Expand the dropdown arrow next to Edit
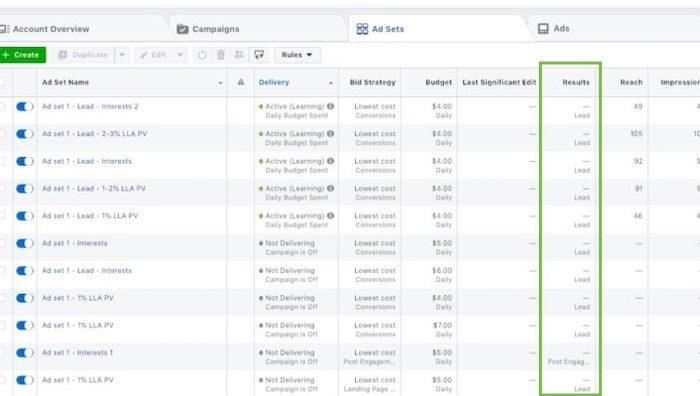The image size is (700, 396). [180, 55]
